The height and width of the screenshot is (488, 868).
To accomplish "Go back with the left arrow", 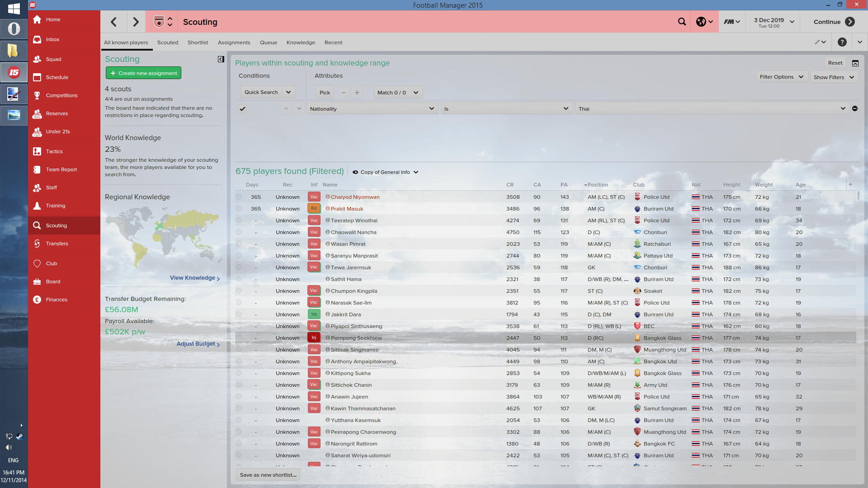I will point(114,22).
